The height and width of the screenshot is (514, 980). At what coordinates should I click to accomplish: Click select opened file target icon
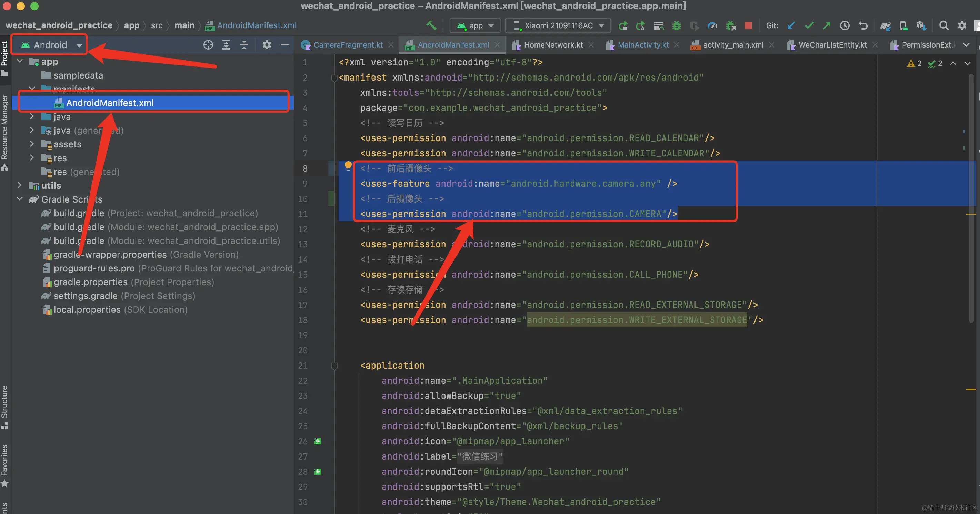(208, 45)
